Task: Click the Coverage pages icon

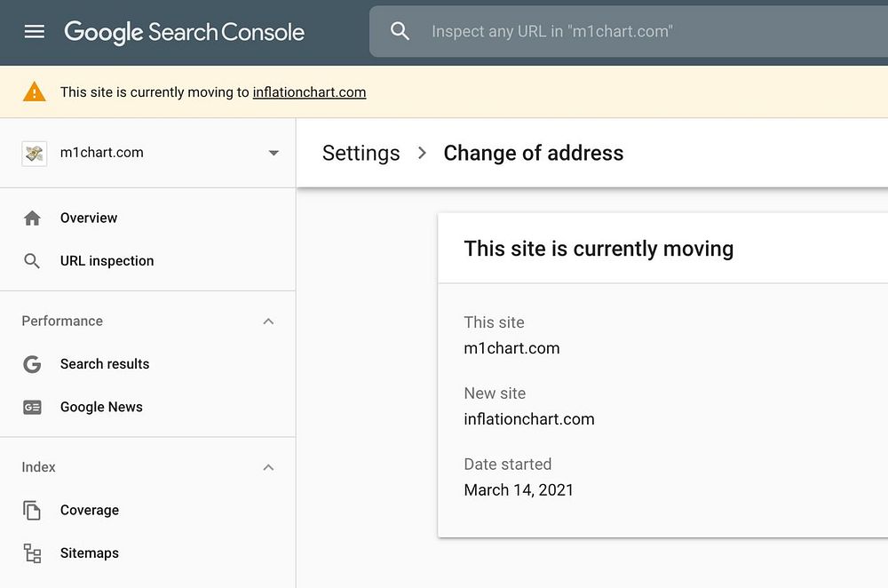Action: click(33, 511)
